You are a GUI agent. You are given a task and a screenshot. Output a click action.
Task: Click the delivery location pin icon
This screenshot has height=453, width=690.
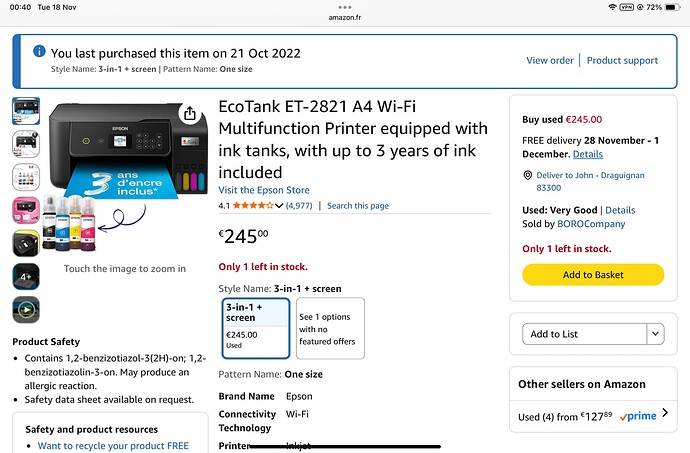[527, 175]
